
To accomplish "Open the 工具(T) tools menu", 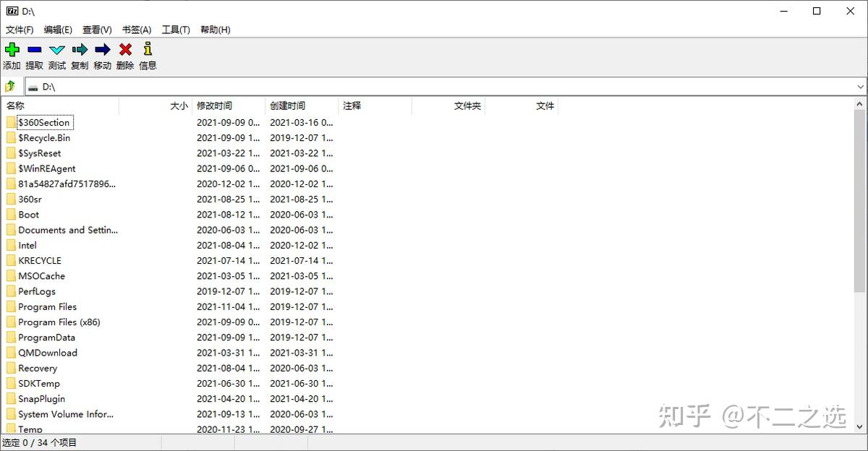I will click(176, 30).
